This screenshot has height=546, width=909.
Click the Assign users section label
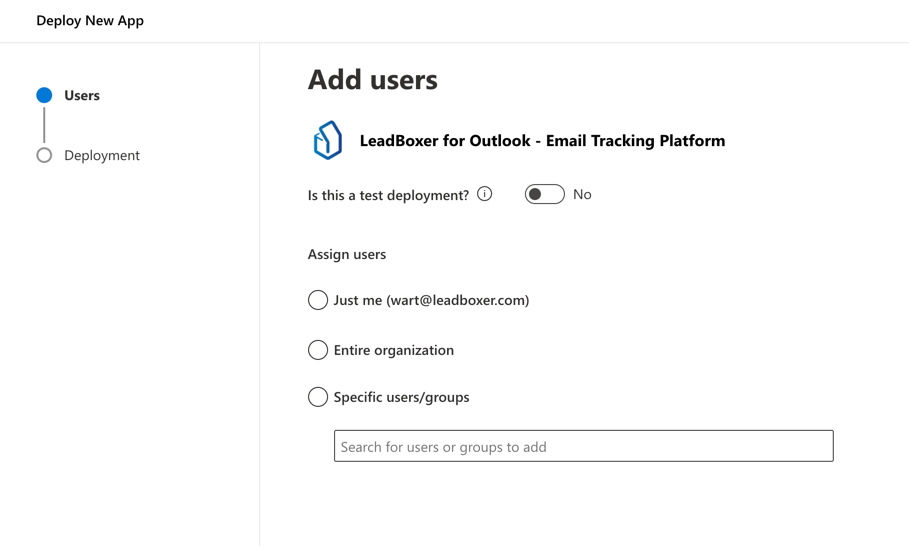pos(347,254)
